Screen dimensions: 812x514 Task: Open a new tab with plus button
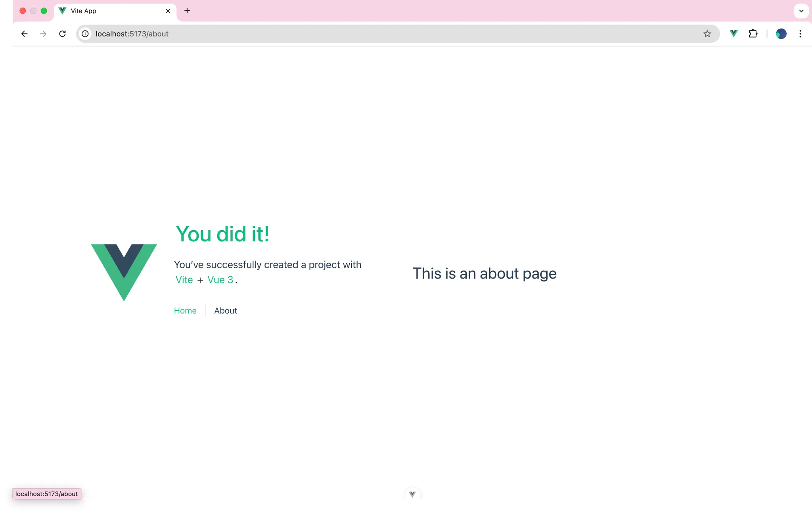(187, 11)
